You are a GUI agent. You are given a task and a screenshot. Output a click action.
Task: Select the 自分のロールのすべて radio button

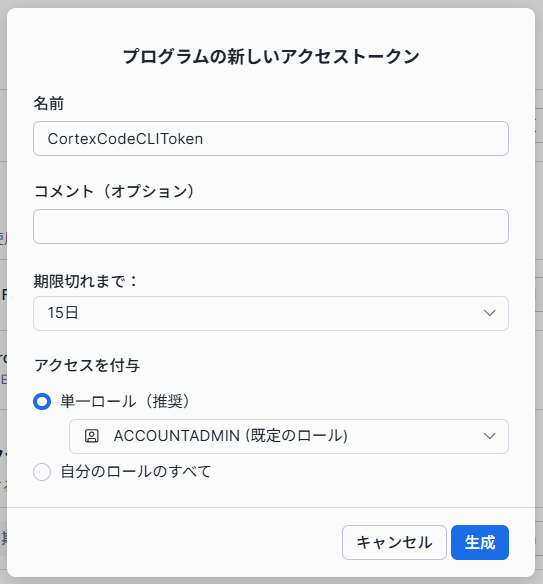coord(42,472)
